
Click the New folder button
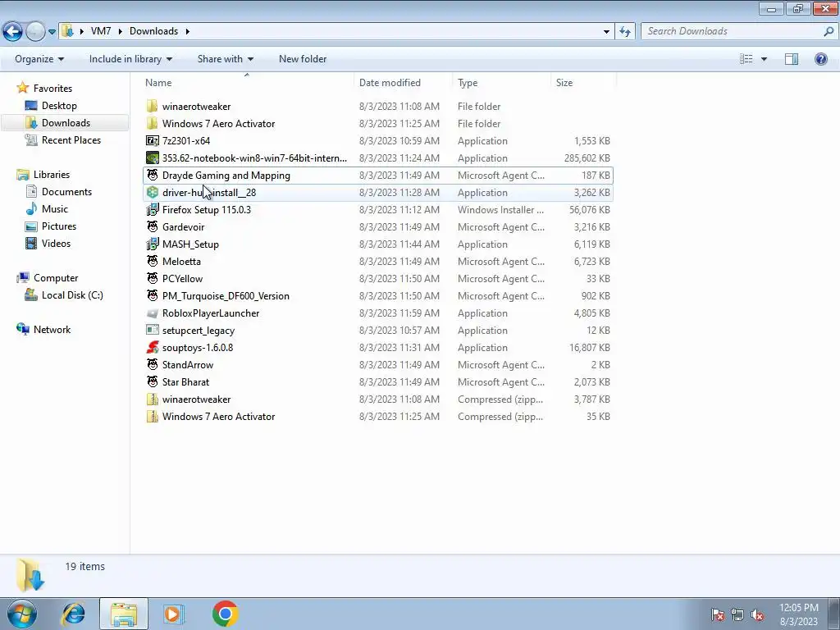click(303, 59)
